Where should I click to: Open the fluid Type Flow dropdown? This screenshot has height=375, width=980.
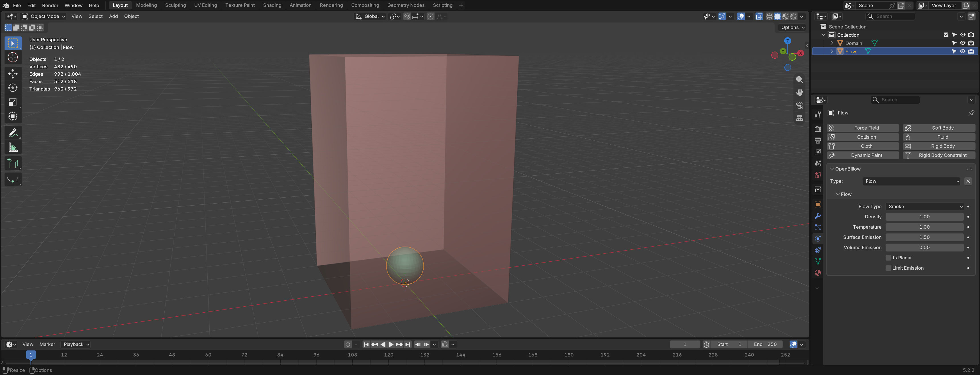click(x=911, y=181)
